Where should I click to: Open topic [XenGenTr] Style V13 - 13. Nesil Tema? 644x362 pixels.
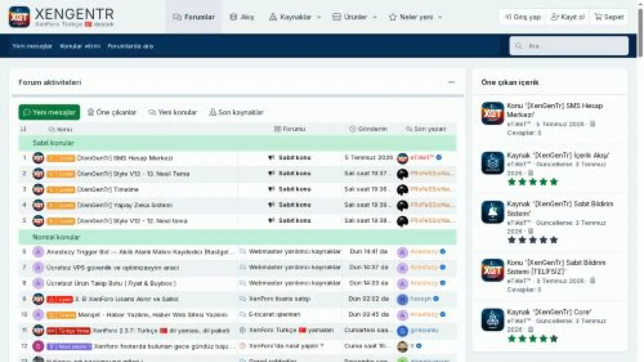pyautogui.click(x=133, y=173)
